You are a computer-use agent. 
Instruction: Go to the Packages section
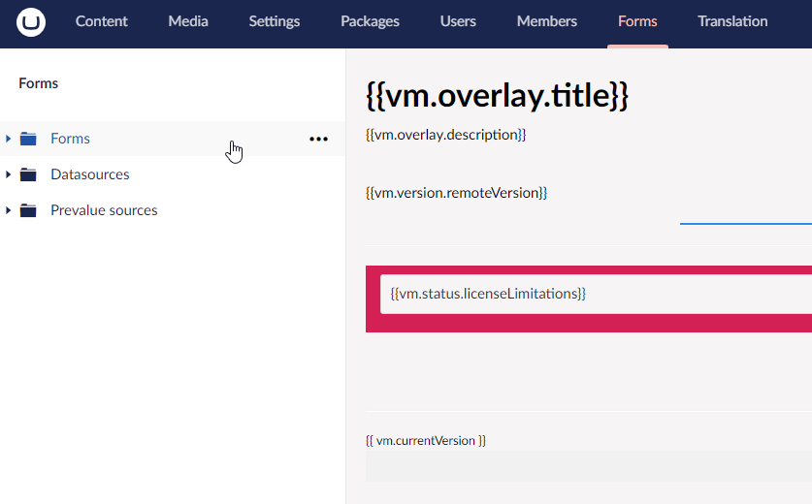click(x=370, y=21)
